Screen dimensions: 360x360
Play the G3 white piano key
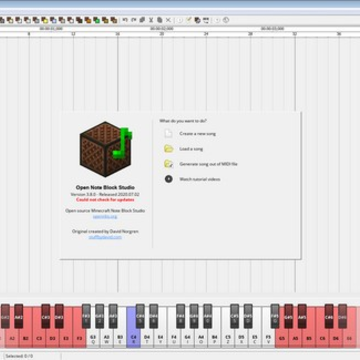pos(93,337)
